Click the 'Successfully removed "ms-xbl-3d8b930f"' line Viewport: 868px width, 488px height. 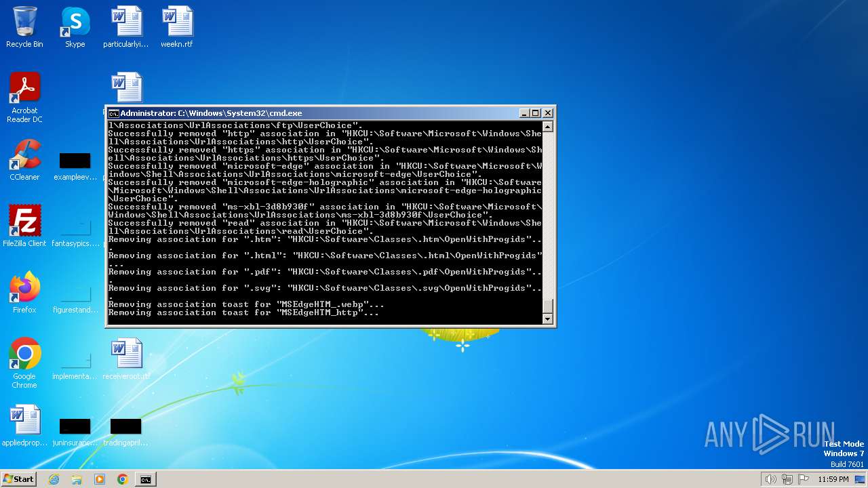[325, 211]
